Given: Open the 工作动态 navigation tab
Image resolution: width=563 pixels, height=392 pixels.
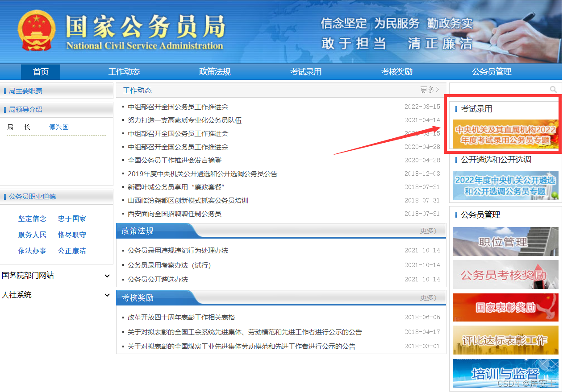Looking at the screenshot, I should pyautogui.click(x=124, y=72).
